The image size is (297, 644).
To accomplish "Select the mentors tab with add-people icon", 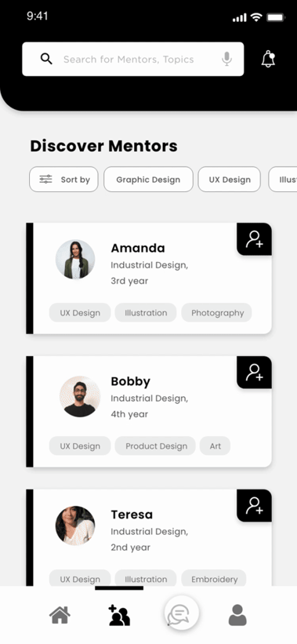I will (x=119, y=615).
